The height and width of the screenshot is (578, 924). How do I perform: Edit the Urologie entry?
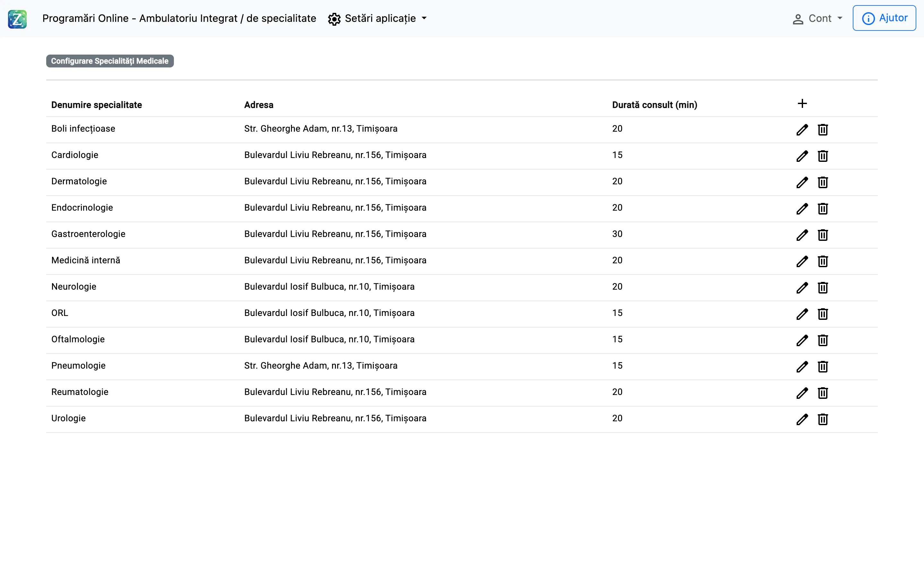point(802,419)
